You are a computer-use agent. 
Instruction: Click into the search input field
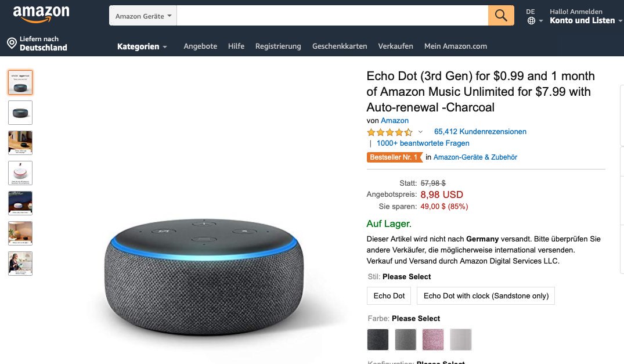[x=332, y=16]
